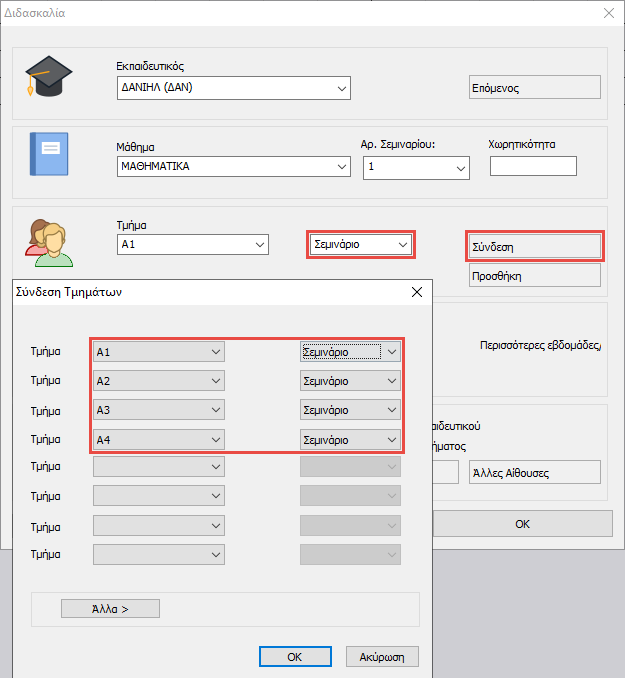Click the Άλλα > button
The height and width of the screenshot is (678, 625).
click(110, 608)
